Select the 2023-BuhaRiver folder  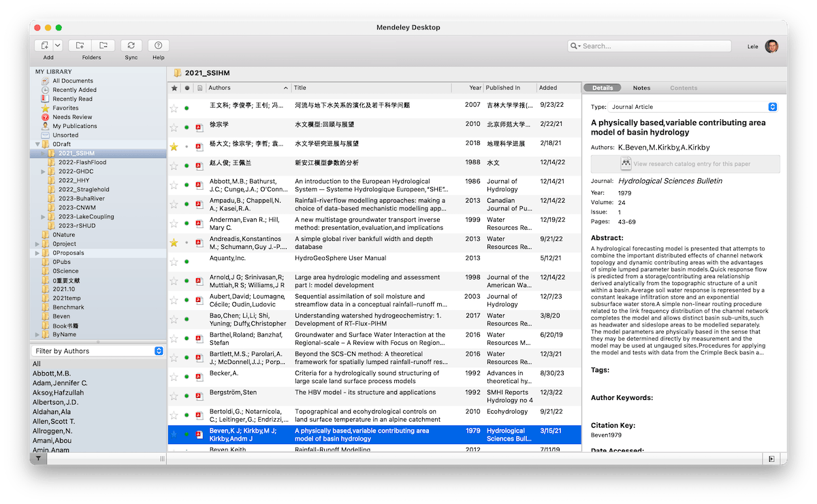81,199
